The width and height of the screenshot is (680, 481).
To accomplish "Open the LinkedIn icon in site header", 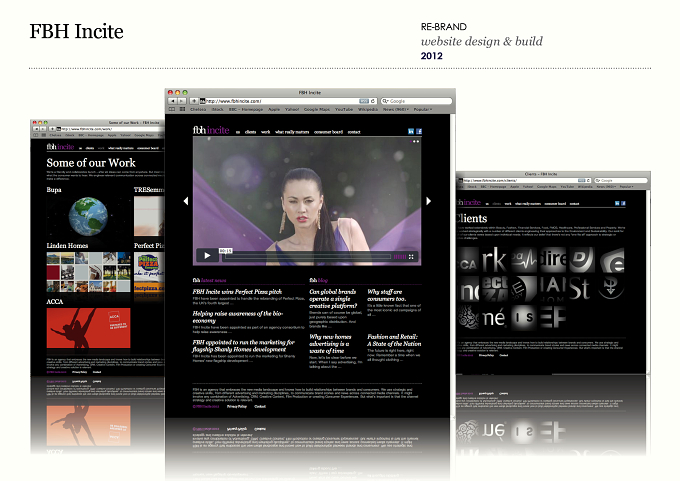I will coord(411,131).
